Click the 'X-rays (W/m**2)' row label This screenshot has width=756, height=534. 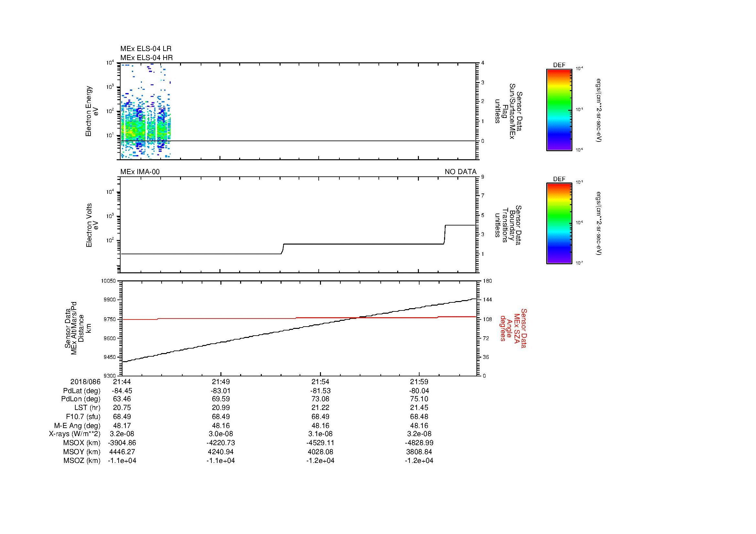point(74,434)
